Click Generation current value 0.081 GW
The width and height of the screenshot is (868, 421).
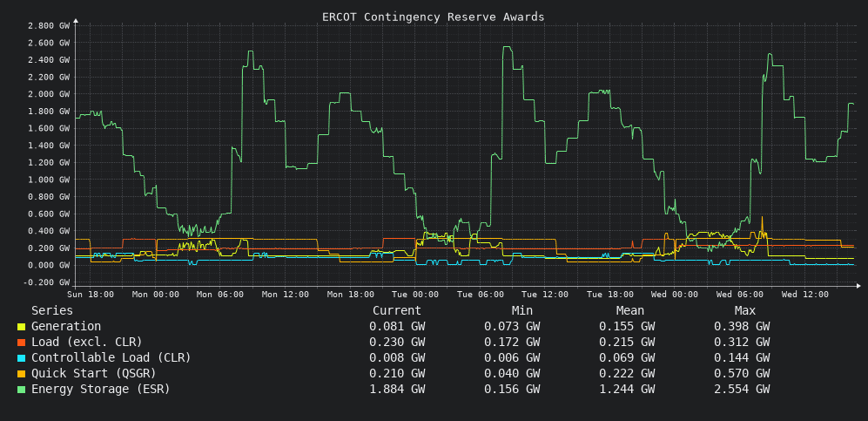click(397, 327)
